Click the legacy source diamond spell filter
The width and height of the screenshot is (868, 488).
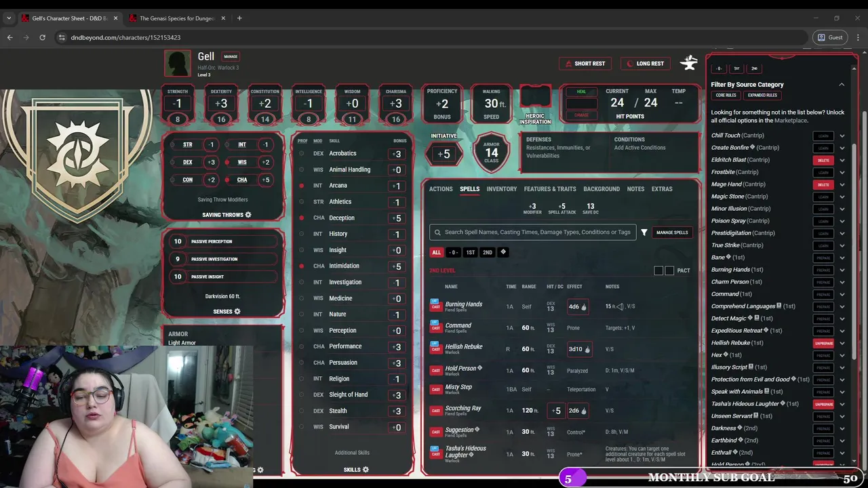503,252
